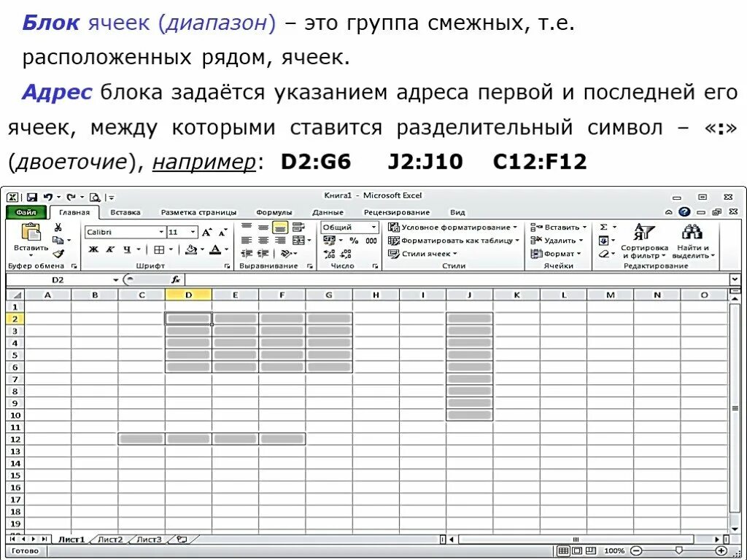
Task: Toggle italic К formatting
Action: (x=110, y=249)
